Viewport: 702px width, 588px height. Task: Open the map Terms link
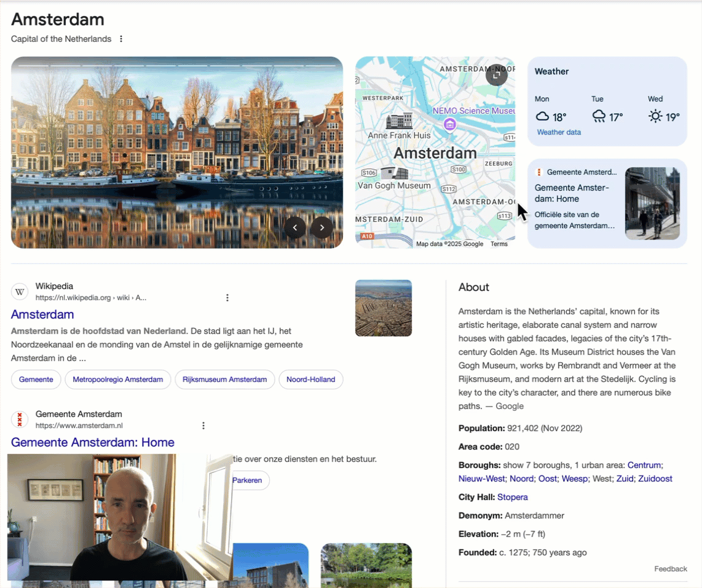coord(499,244)
